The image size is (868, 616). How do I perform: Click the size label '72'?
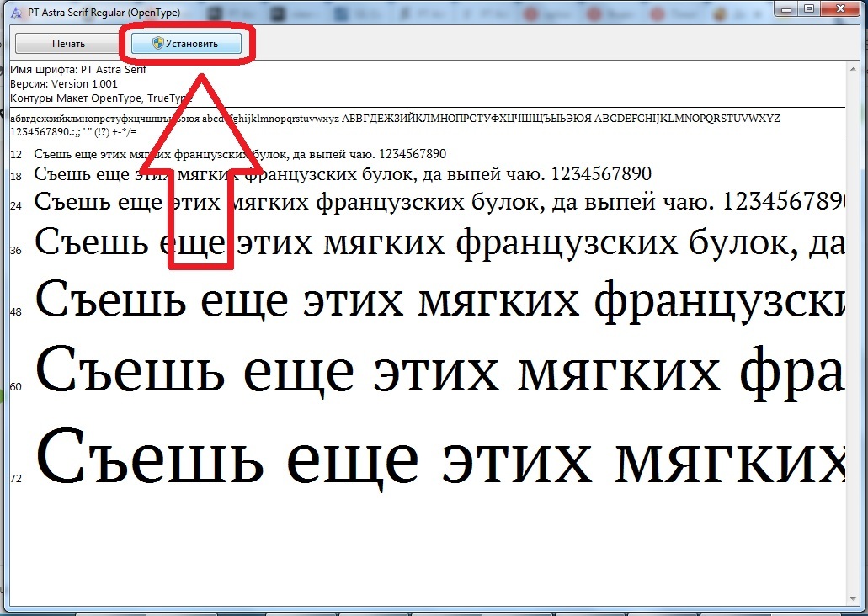click(x=16, y=479)
